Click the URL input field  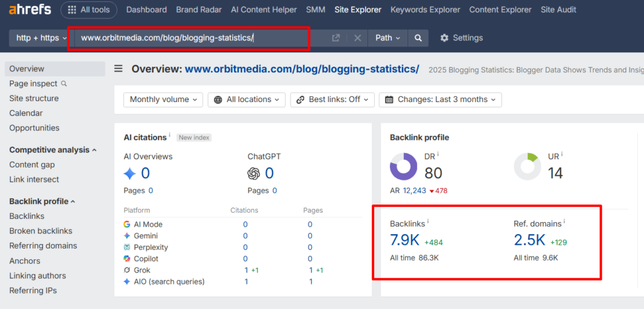click(201, 38)
